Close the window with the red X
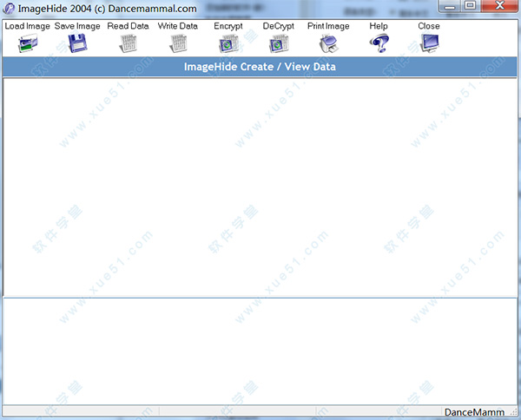The height and width of the screenshot is (420, 521). (x=499, y=6)
